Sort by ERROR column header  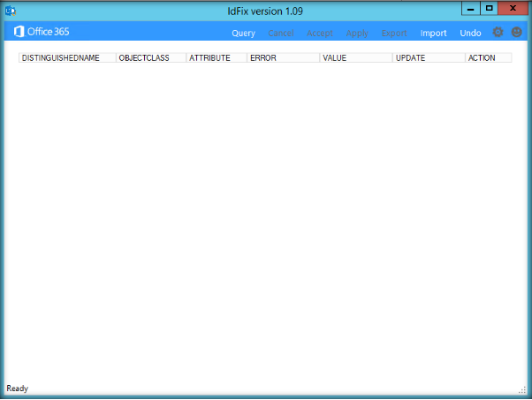coord(284,58)
